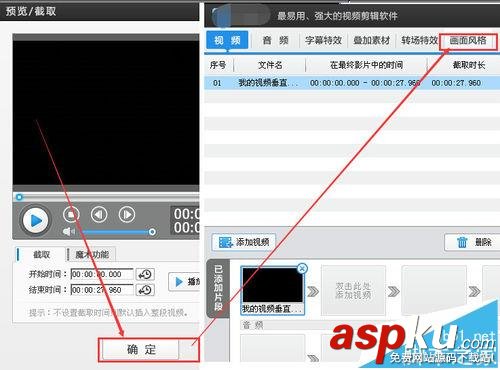
Task: Click the 序号 column header
Action: (x=218, y=65)
